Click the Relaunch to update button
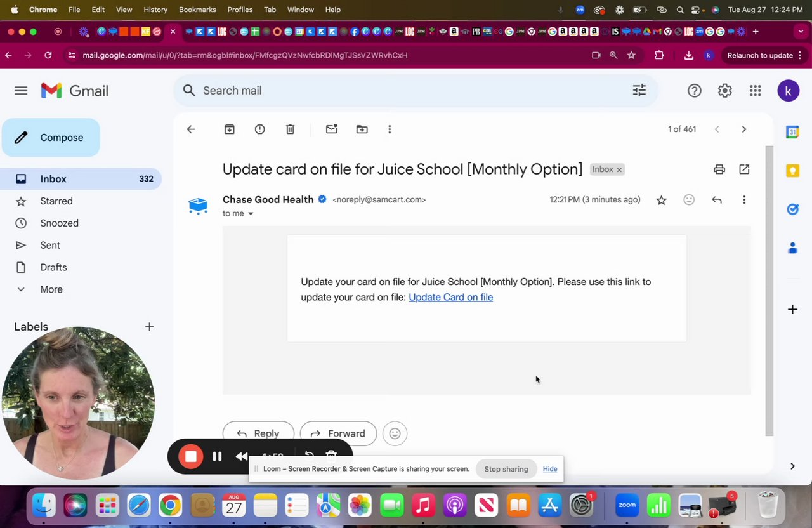This screenshot has width=812, height=528. [x=760, y=55]
